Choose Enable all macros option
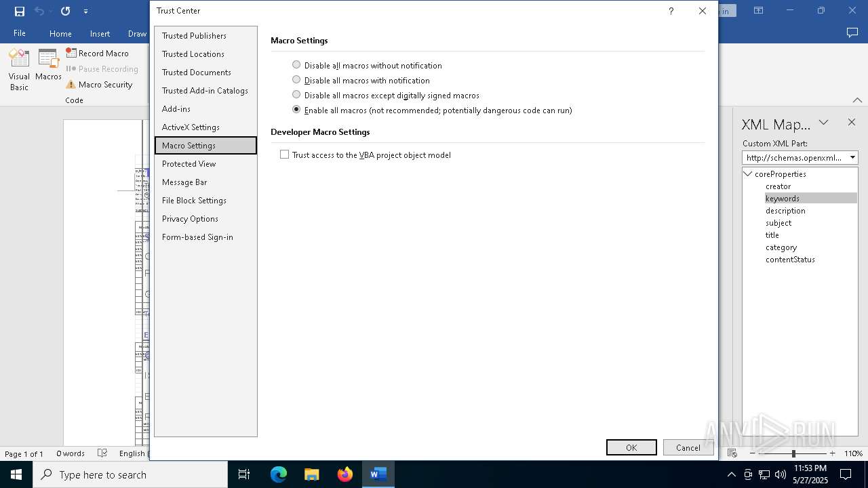The height and width of the screenshot is (488, 868). pos(296,110)
